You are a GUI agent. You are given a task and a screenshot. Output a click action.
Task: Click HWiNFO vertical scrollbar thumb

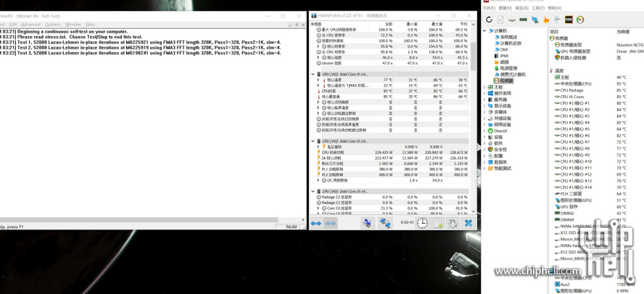coord(472,55)
